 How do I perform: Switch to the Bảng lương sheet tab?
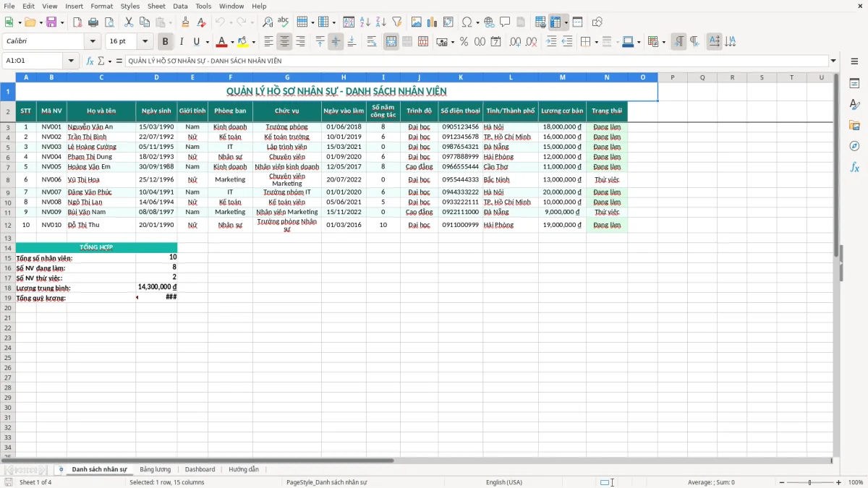[155, 469]
